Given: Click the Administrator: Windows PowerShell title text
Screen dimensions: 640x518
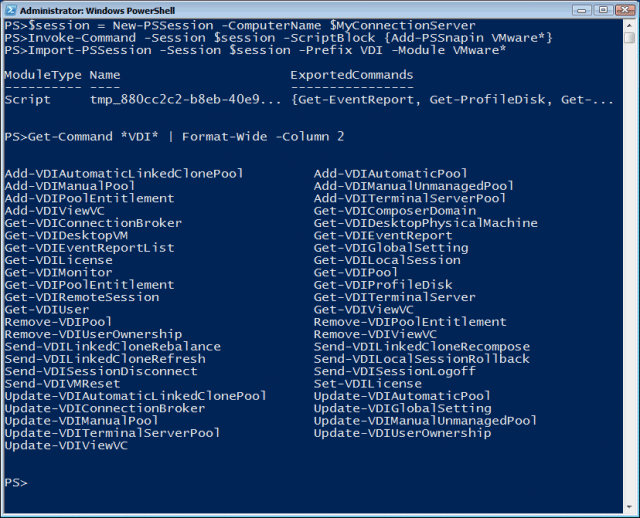Looking at the screenshot, I should [97, 11].
